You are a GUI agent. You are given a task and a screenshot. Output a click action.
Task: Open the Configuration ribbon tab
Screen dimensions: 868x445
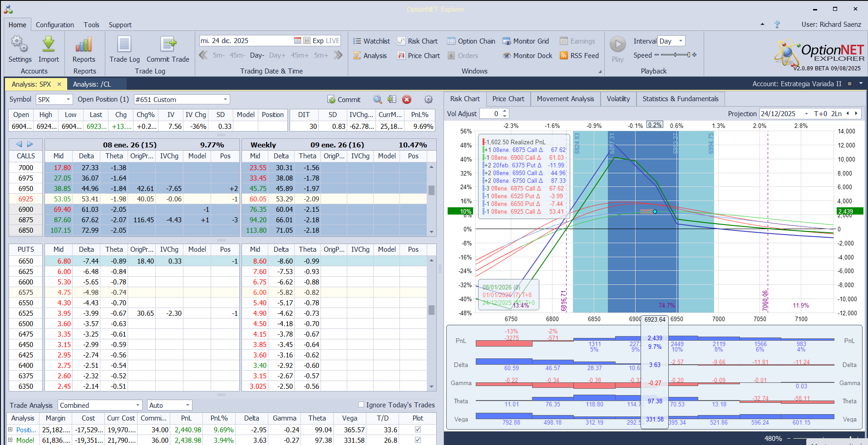(54, 25)
